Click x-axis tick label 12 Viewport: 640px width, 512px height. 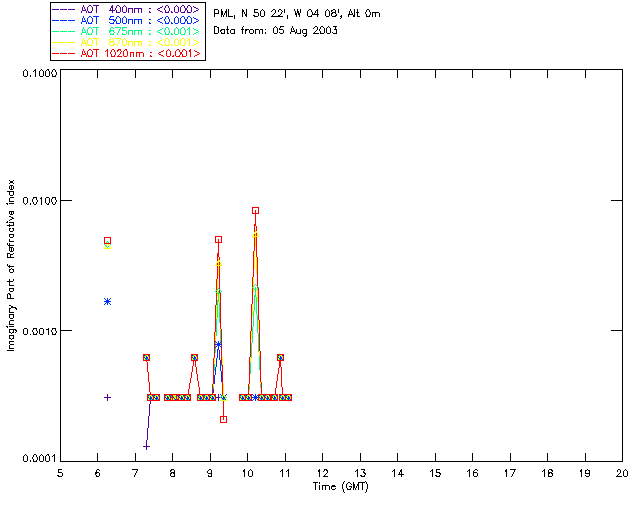click(x=322, y=473)
